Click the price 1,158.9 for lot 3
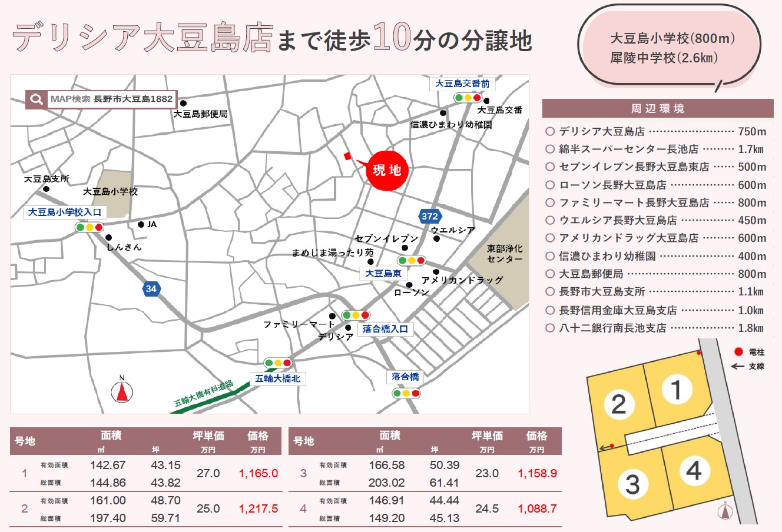782x532 pixels. 538,473
